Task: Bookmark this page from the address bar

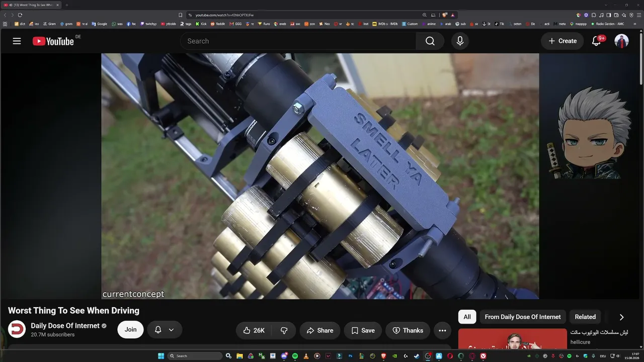Action: click(181, 15)
